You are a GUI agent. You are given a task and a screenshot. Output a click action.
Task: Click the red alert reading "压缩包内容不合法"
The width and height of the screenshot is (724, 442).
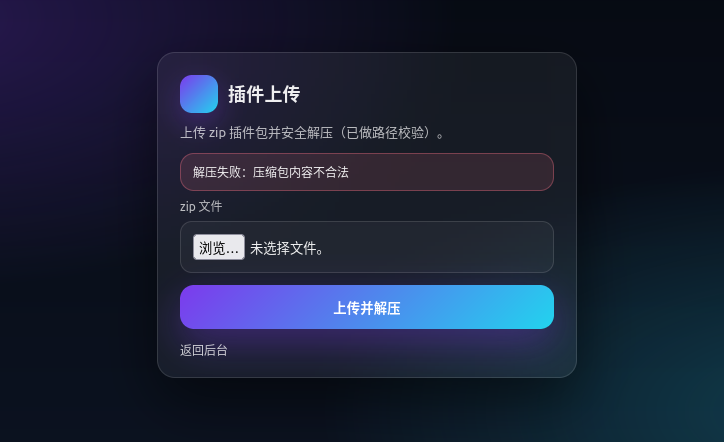click(x=301, y=172)
